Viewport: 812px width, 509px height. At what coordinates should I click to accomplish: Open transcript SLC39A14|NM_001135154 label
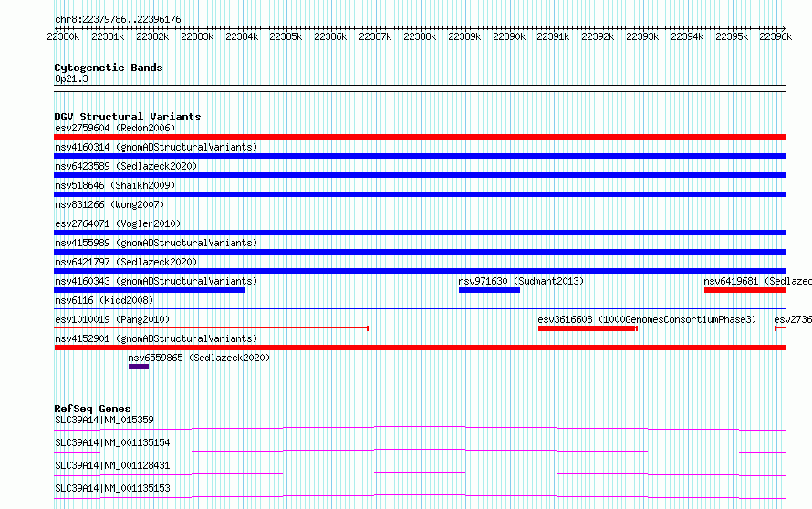click(x=112, y=442)
